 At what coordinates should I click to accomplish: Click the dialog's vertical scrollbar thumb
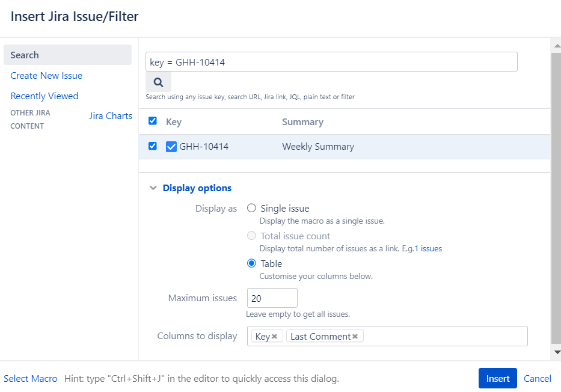[556, 198]
